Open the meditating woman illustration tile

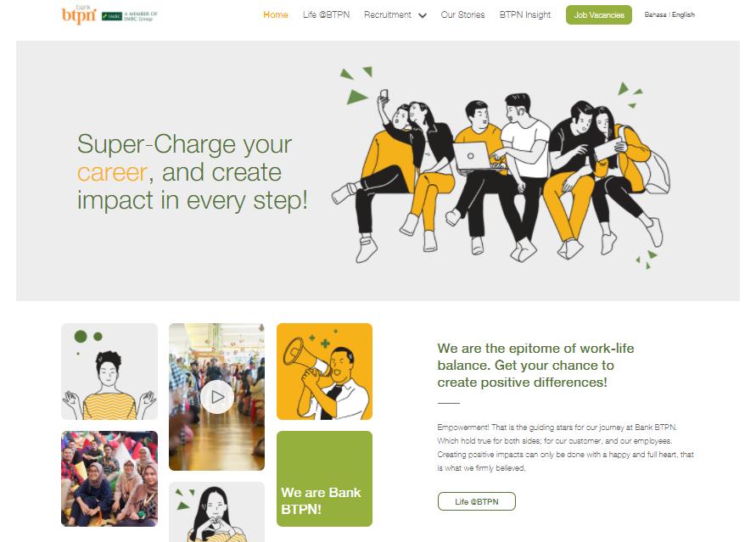[x=109, y=372]
